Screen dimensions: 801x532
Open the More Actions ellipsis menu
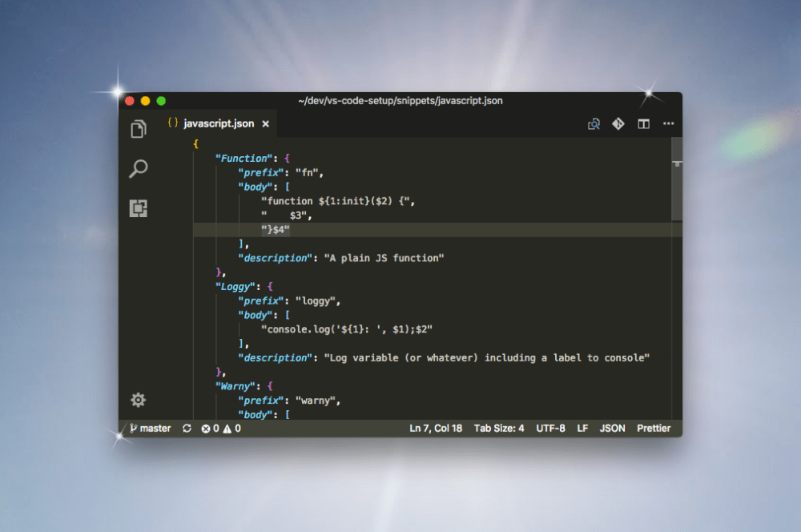pos(669,124)
